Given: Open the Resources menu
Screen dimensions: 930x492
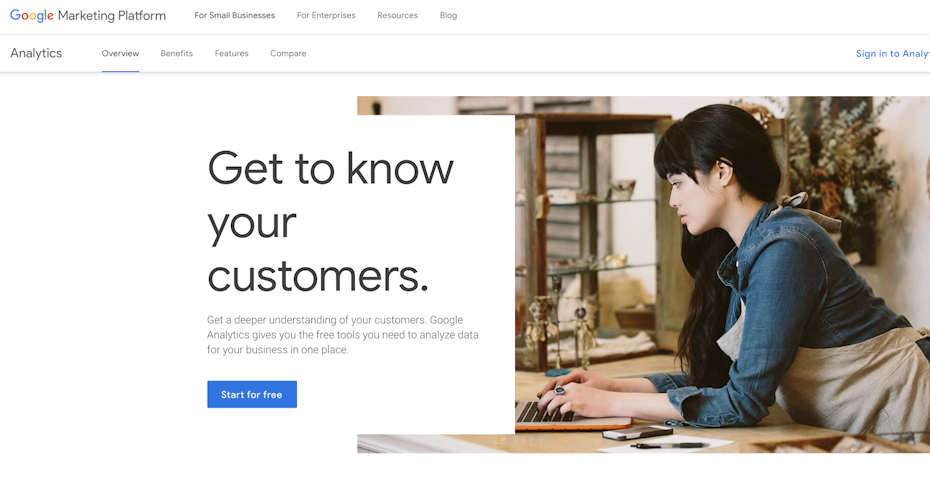Looking at the screenshot, I should (397, 15).
